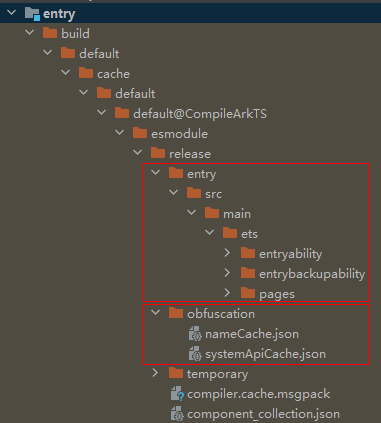
Task: Open the component_collection.json file
Action: [x=264, y=414]
